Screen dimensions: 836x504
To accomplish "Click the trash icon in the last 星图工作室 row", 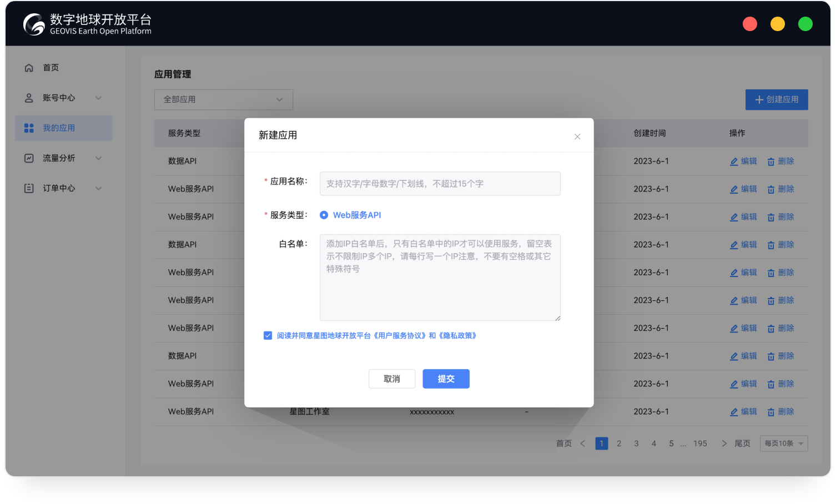I will tap(771, 412).
